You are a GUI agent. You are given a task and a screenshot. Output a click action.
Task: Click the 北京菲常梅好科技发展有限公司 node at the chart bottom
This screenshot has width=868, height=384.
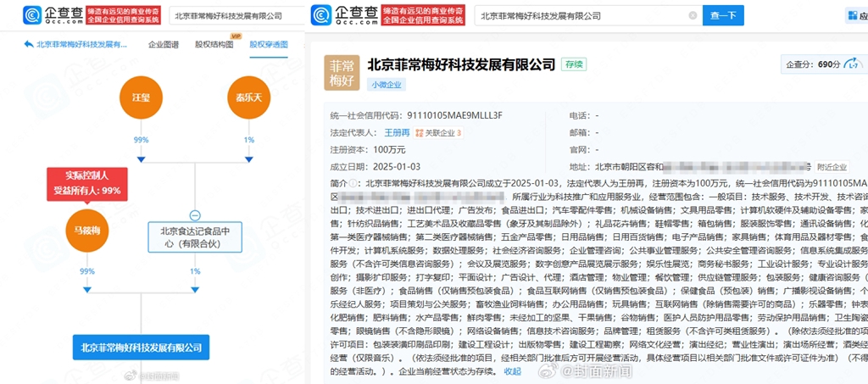[142, 347]
